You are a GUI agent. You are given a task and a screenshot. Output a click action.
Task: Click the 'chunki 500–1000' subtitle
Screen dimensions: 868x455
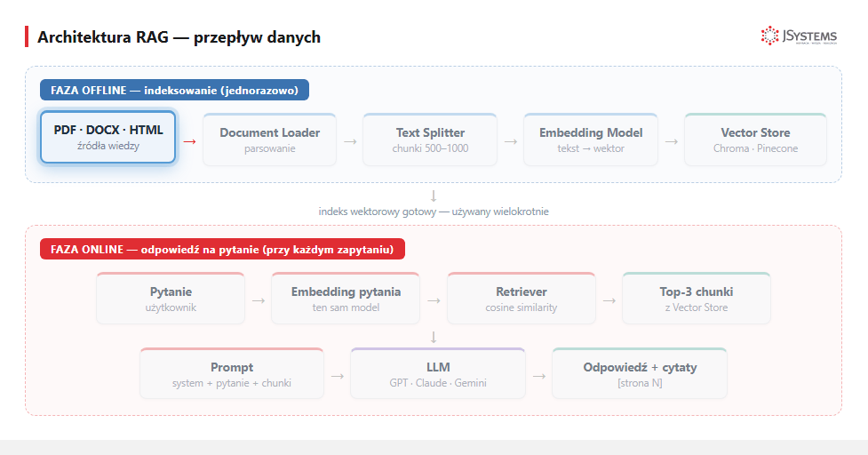click(430, 148)
